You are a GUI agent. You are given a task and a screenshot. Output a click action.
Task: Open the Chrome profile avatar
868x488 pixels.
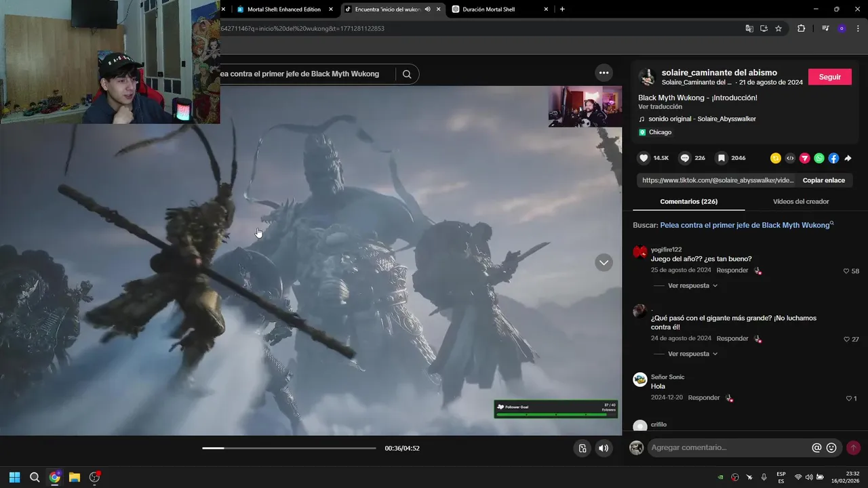[x=842, y=28]
